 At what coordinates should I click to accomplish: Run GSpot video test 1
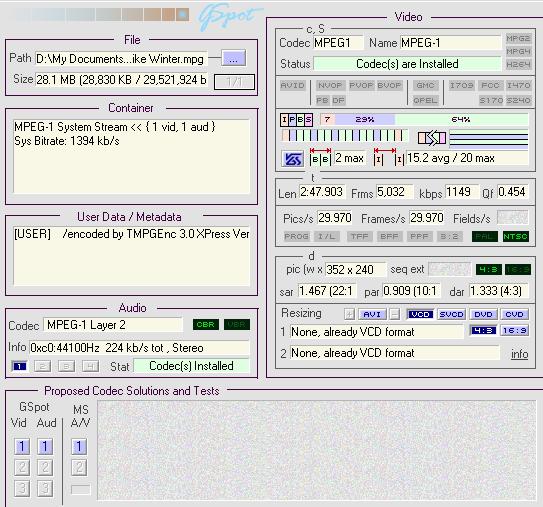click(x=22, y=446)
